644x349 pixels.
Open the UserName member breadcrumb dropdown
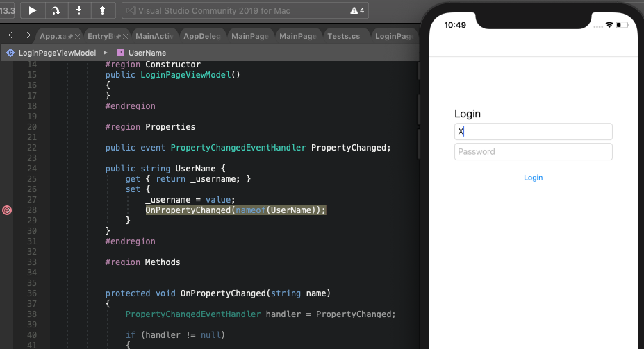click(x=147, y=53)
